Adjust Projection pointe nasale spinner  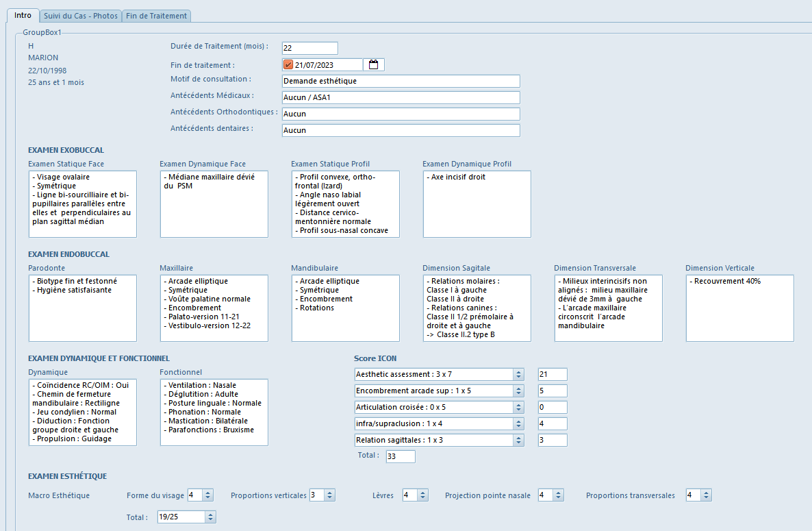[558, 495]
